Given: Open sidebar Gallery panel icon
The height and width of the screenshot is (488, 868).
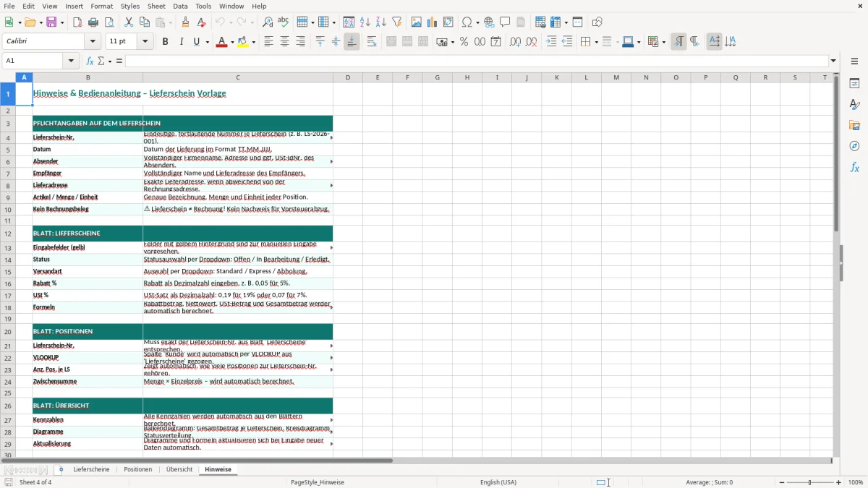Looking at the screenshot, I should pos(854,126).
